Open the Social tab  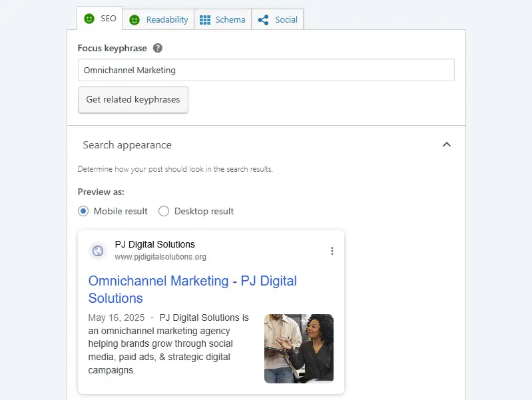(277, 20)
